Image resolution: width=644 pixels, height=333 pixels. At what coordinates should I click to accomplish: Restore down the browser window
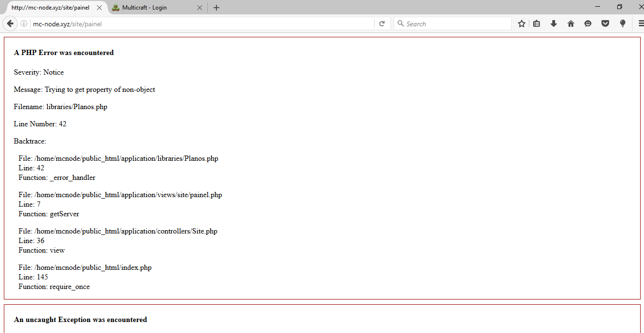pos(620,7)
